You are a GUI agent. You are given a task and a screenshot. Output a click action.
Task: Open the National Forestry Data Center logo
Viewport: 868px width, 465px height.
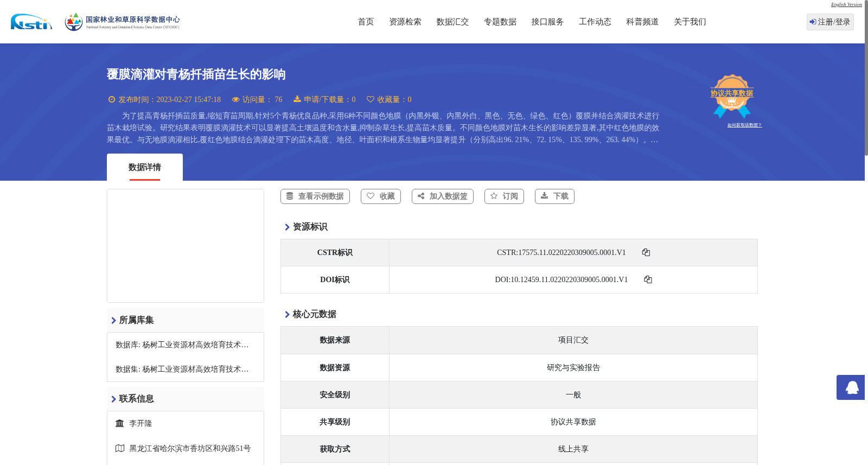tap(122, 22)
